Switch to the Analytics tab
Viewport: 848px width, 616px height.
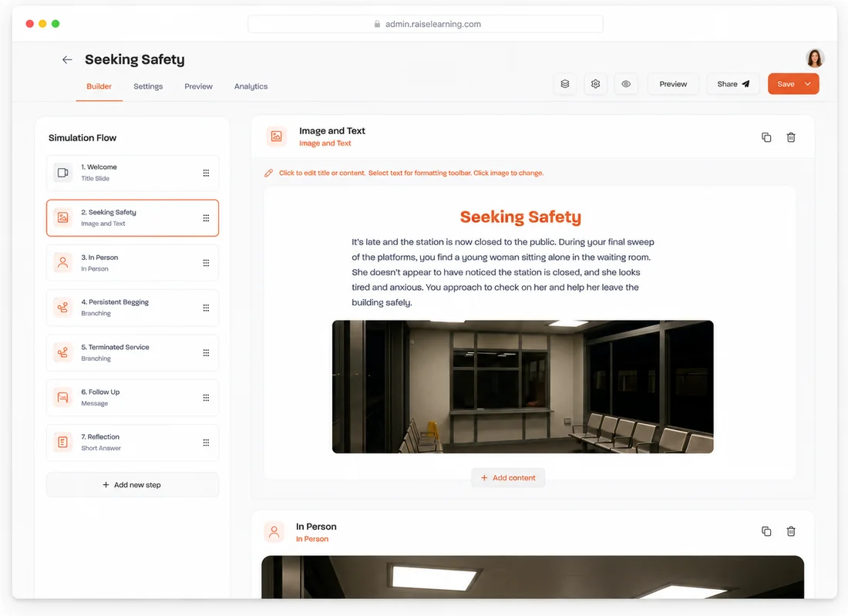click(251, 86)
